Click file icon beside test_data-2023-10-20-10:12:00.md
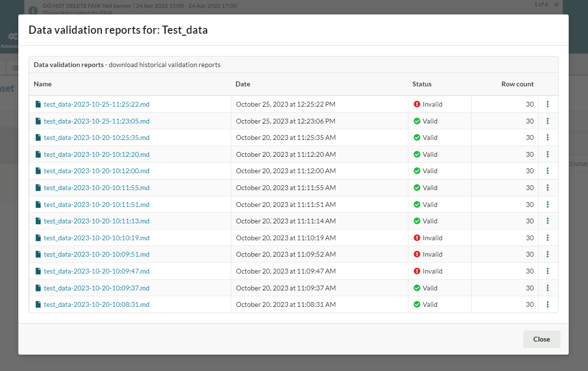 pos(38,171)
